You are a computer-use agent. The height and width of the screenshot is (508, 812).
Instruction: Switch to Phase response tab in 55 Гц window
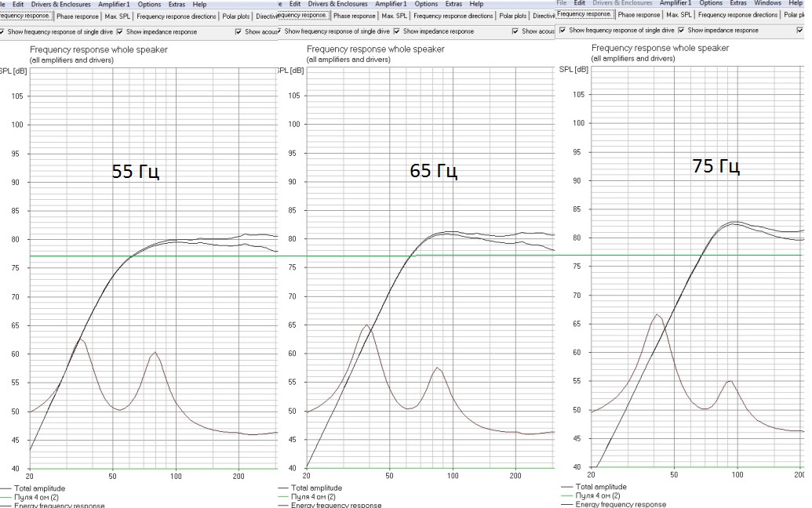(77, 16)
